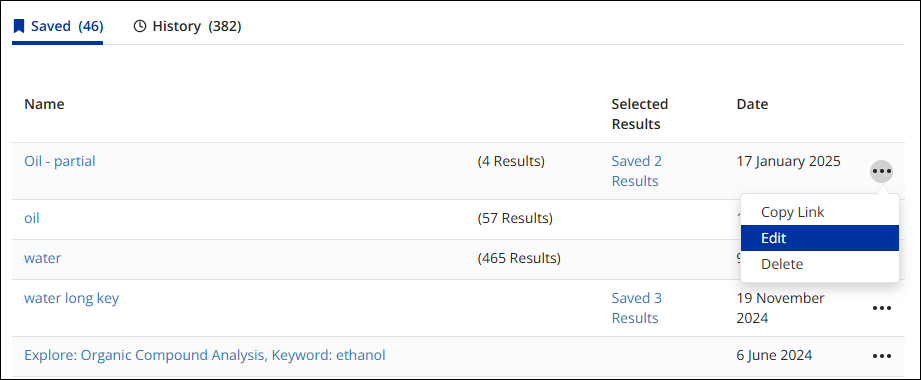921x380 pixels.
Task: Open the Oil - partial saved search
Action: 59,161
